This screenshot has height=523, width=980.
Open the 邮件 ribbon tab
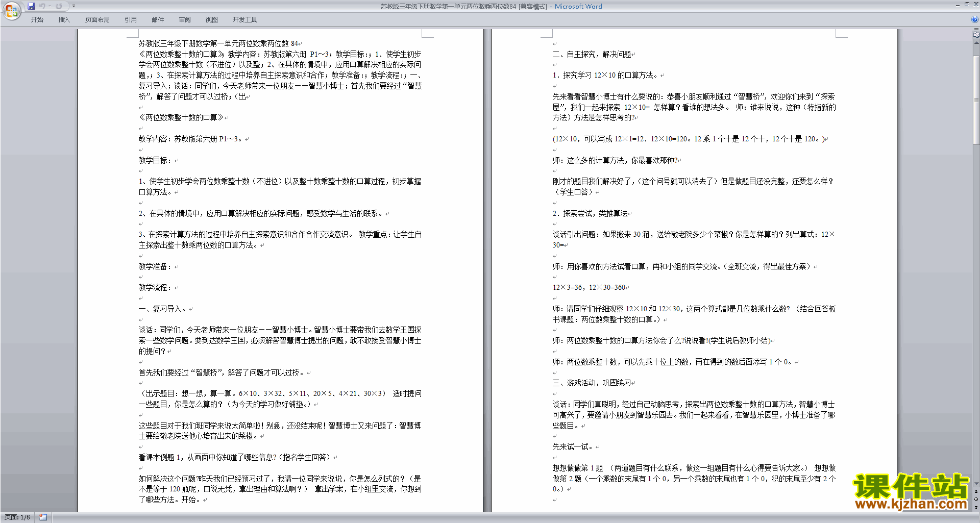[158, 20]
